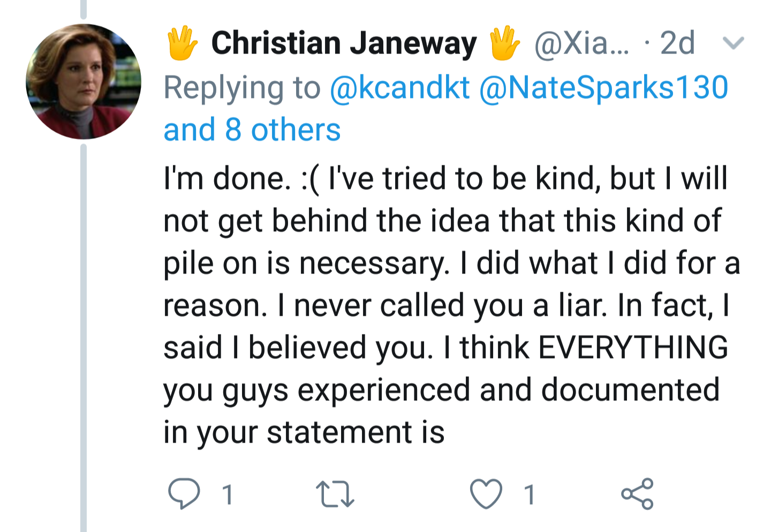Open the profile picture avatar
The height and width of the screenshot is (532, 771).
(x=84, y=81)
